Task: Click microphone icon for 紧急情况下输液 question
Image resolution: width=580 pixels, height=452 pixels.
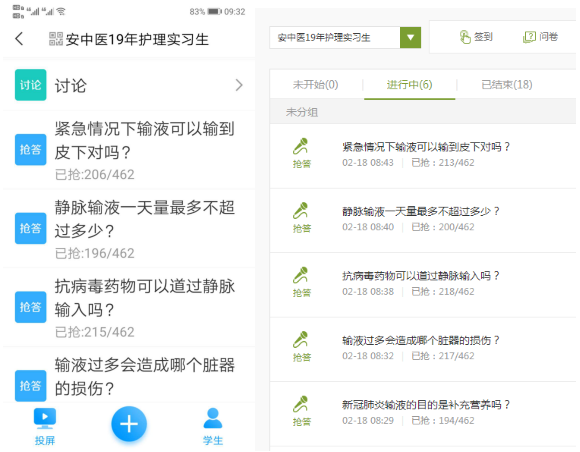Action: pyautogui.click(x=300, y=146)
